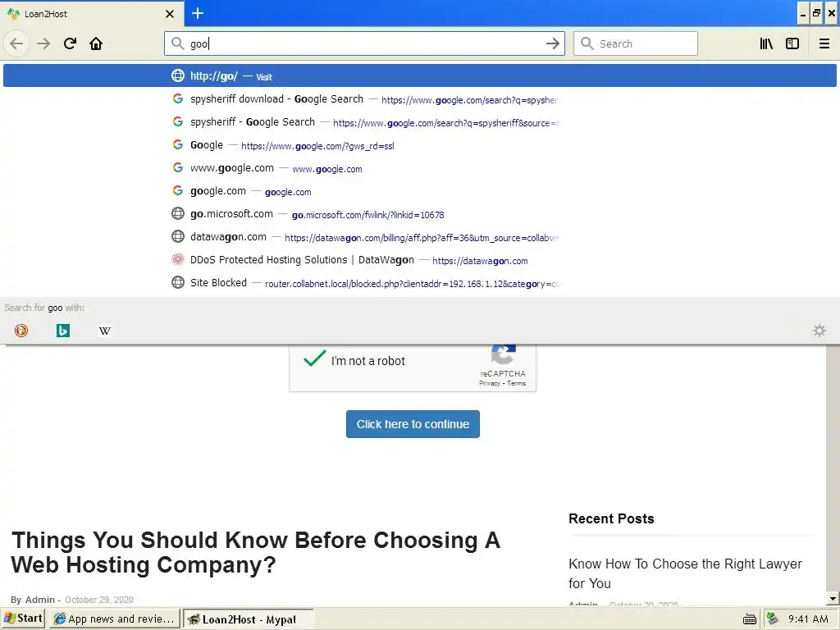840x630 pixels.
Task: Click the Click here to continue button
Action: click(413, 424)
